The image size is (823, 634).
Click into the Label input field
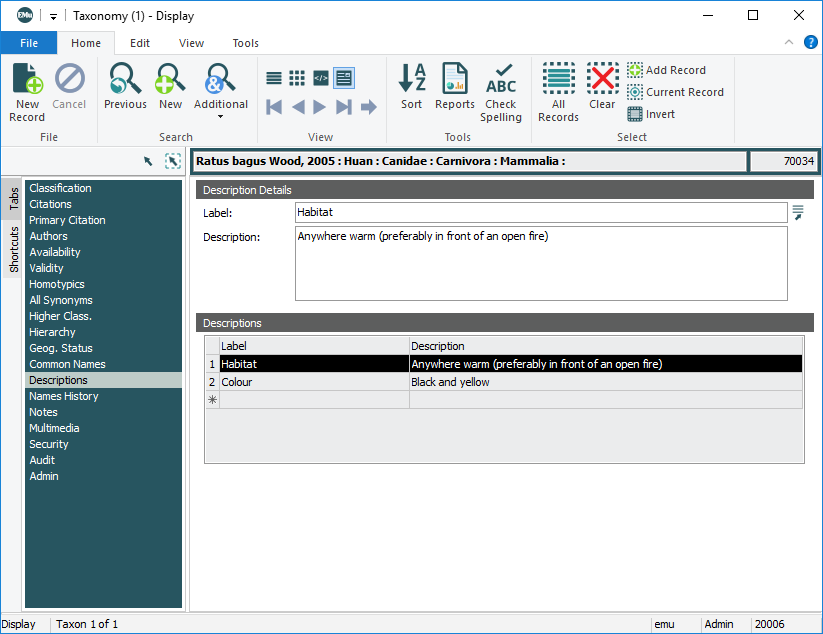[540, 213]
